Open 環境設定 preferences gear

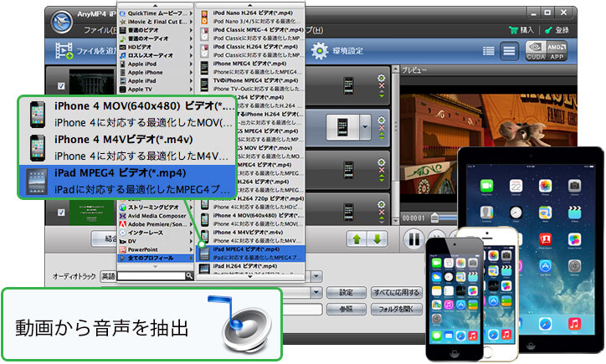320,50
